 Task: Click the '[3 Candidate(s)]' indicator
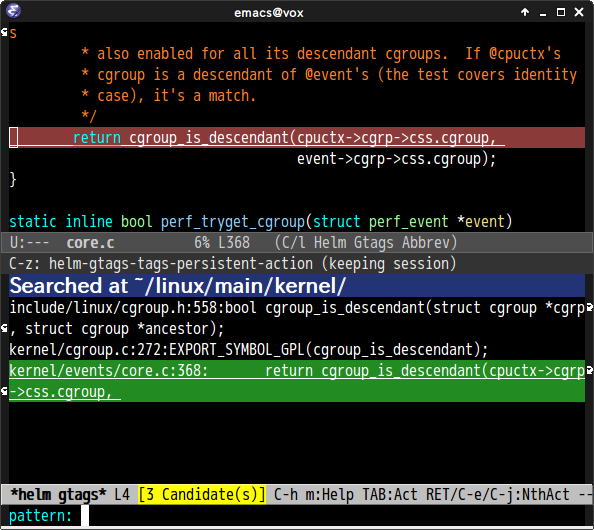tap(202, 495)
